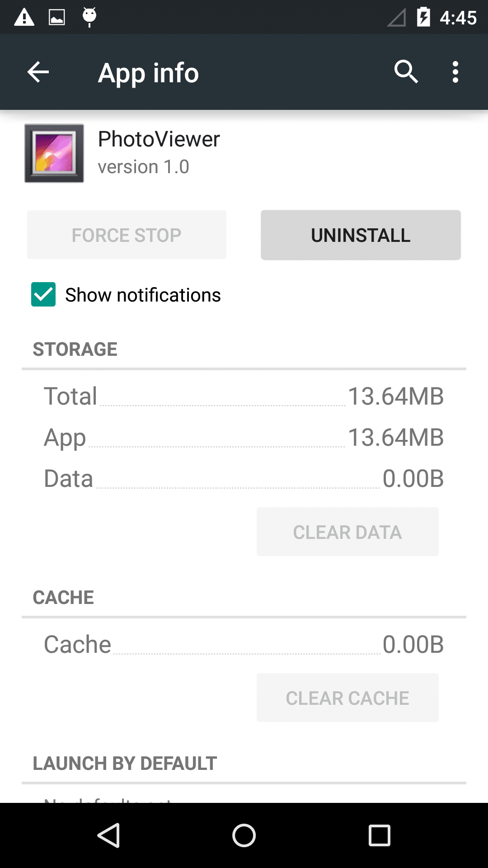Tap the image notification icon in status bar

[x=57, y=18]
